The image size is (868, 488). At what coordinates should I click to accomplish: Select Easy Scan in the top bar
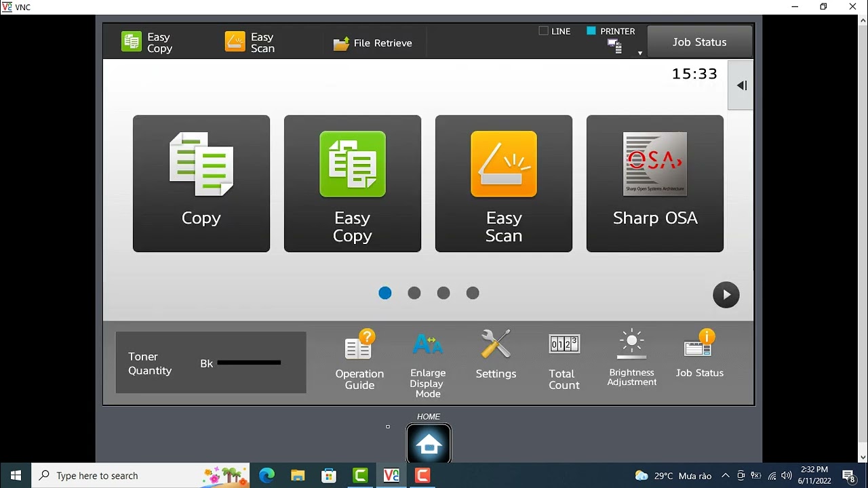tap(250, 42)
